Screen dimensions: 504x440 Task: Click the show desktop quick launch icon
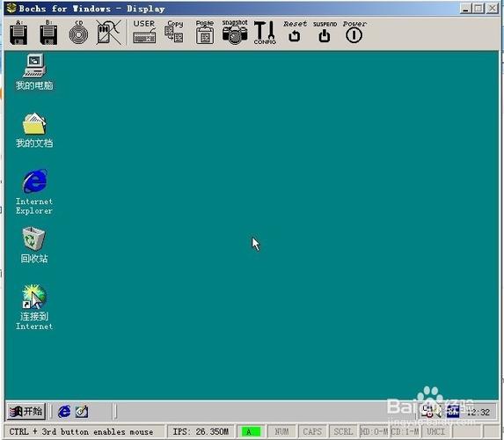click(82, 411)
